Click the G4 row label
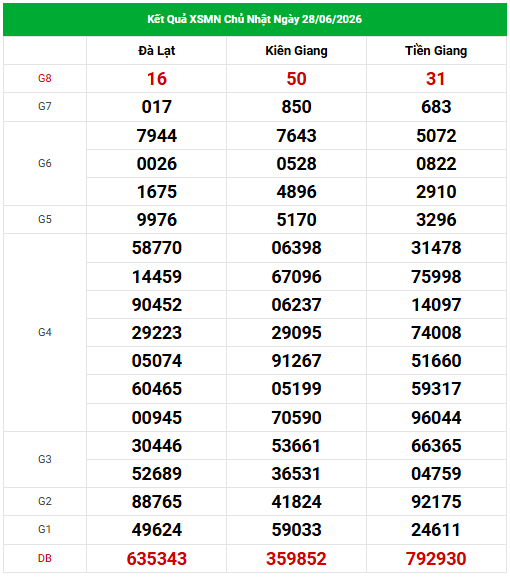This screenshot has height=577, width=510. pyautogui.click(x=45, y=333)
